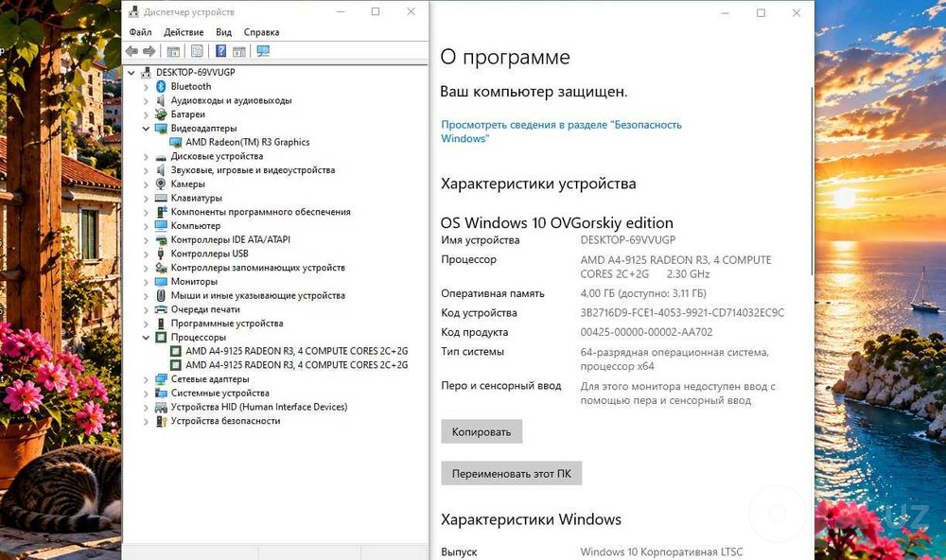946x560 pixels.
Task: Click the Батареи category icon
Action: click(161, 114)
